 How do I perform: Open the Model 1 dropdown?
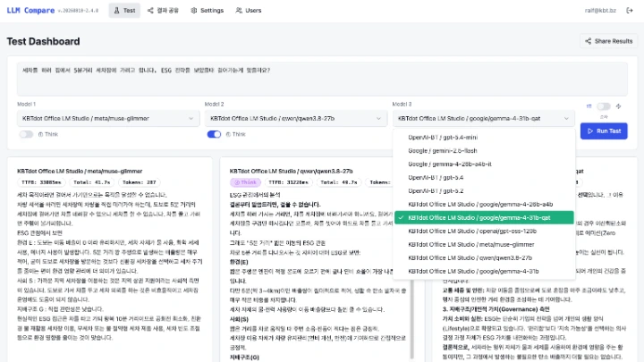pyautogui.click(x=108, y=118)
